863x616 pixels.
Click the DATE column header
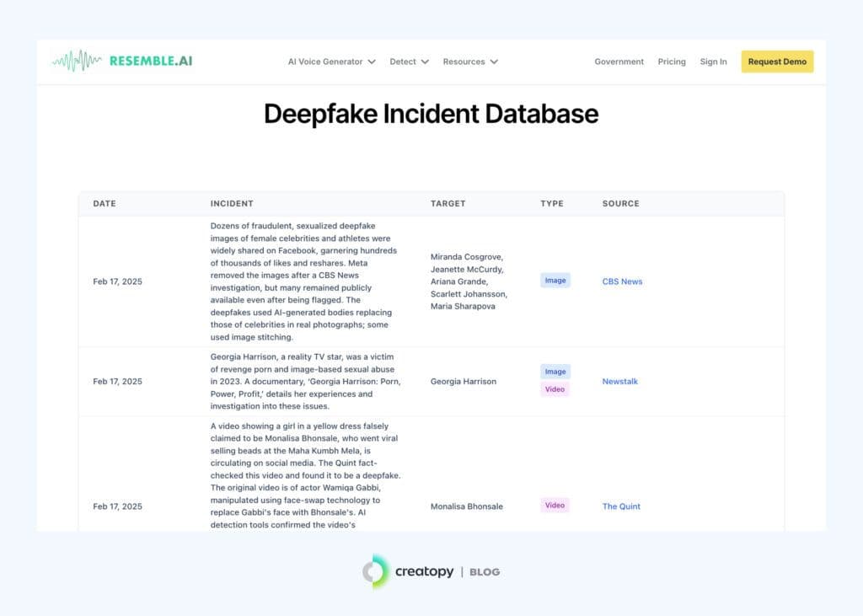point(104,203)
